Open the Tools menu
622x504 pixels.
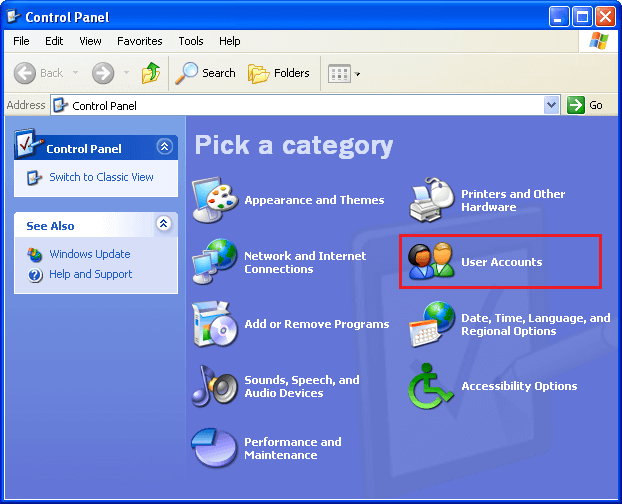(191, 41)
